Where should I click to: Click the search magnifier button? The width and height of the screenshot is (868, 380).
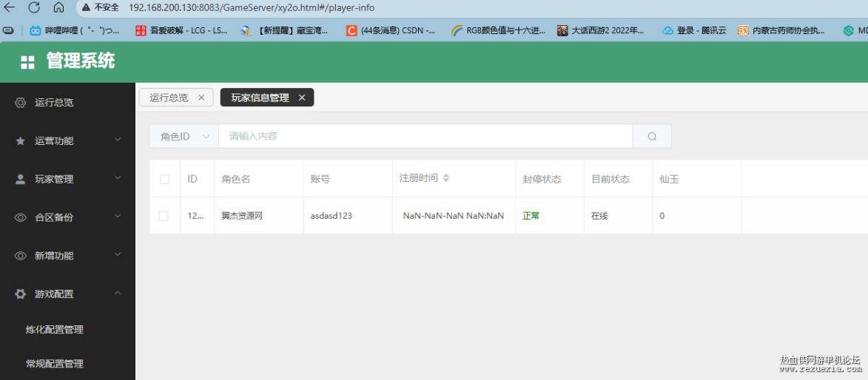pos(652,136)
